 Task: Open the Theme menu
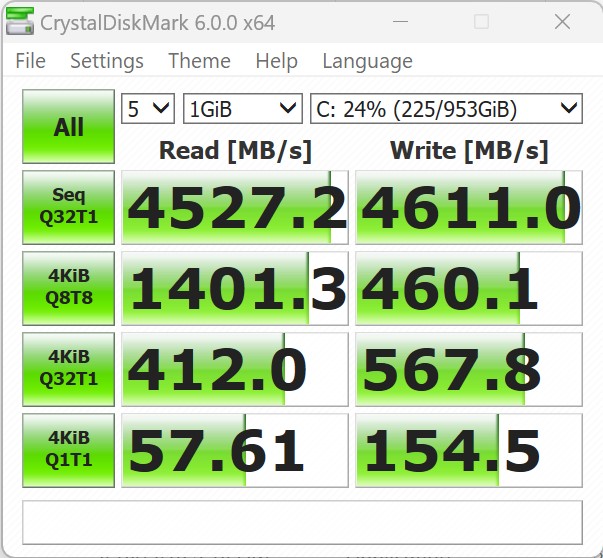coord(199,61)
